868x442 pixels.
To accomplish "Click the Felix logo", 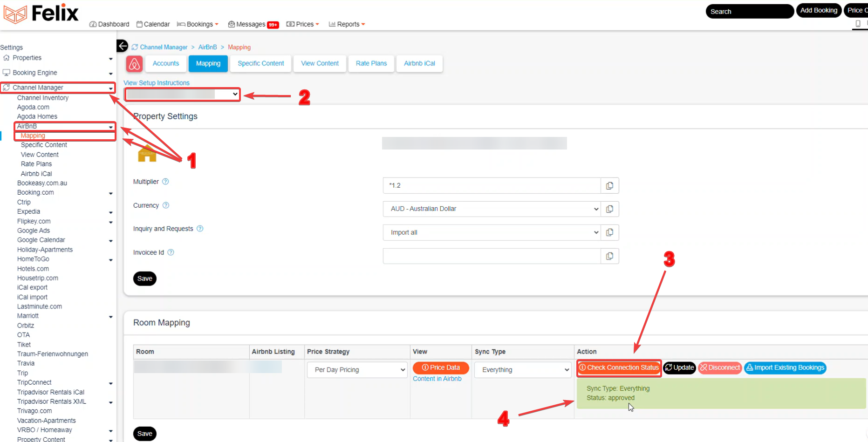I will point(41,14).
